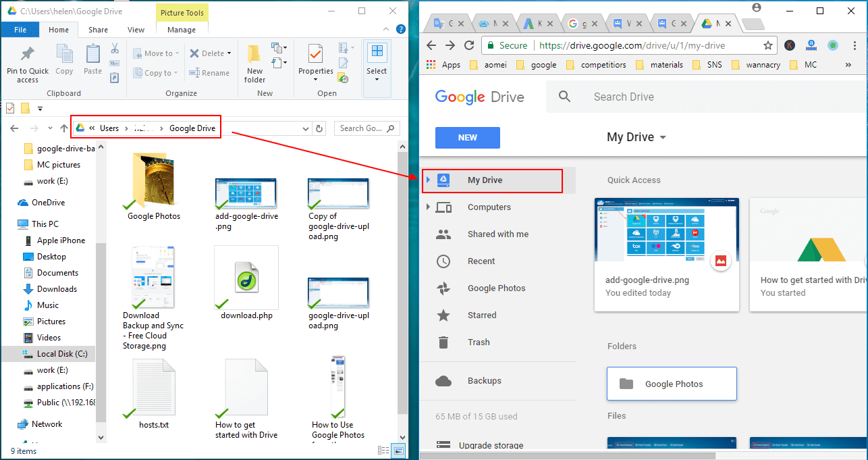Viewport: 868px width, 460px height.
Task: Click the Copy icon in Clipboard group
Action: (64, 59)
